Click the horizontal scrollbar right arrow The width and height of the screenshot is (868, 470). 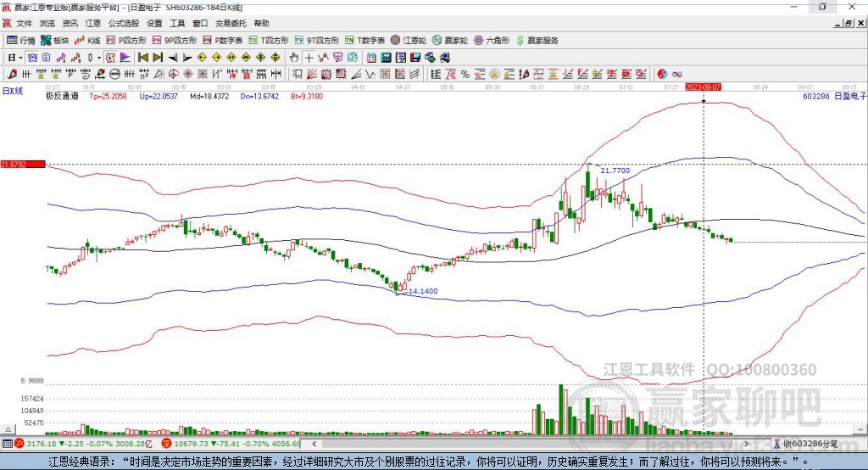(746, 444)
